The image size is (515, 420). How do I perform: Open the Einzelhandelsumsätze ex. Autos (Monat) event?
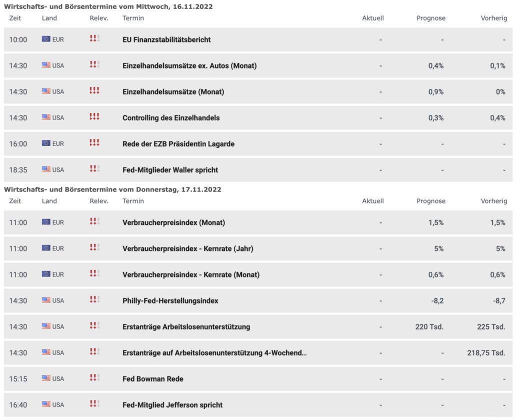(x=189, y=65)
